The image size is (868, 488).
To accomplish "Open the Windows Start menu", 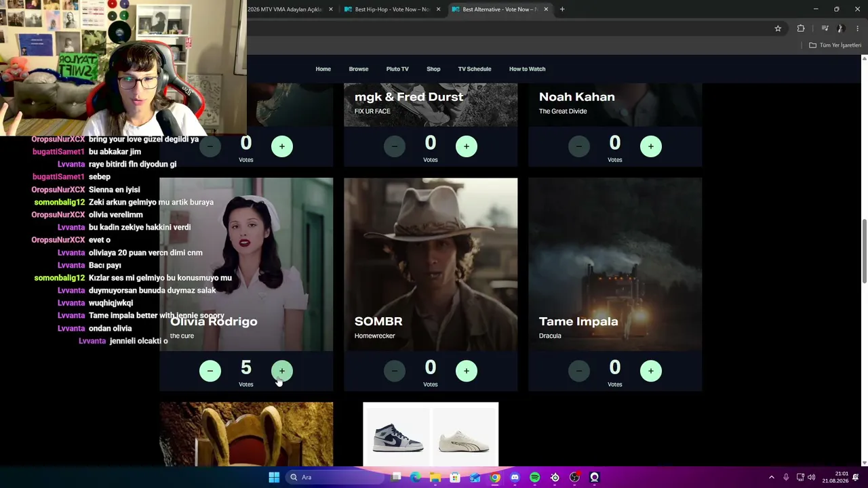I will coord(274,477).
